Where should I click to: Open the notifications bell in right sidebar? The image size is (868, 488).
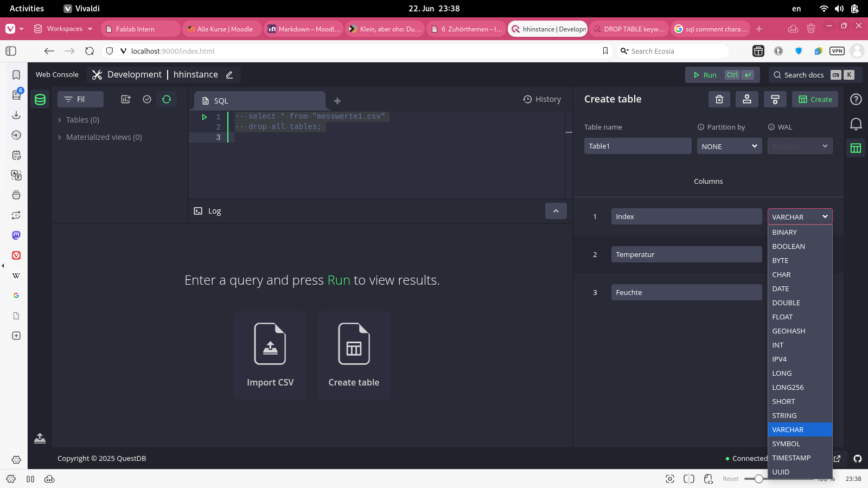click(856, 124)
